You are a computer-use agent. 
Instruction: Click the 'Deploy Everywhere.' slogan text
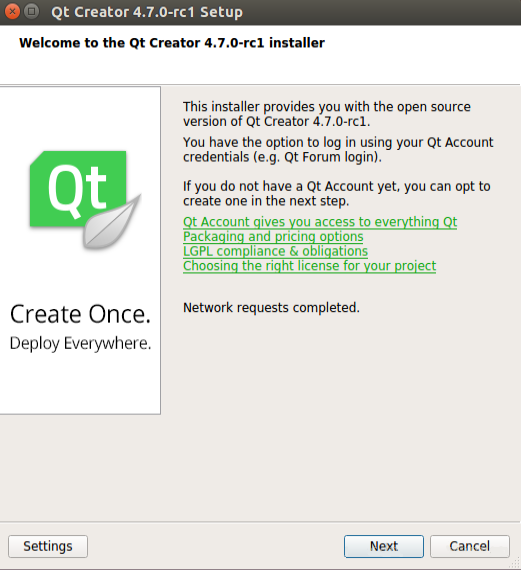(80, 344)
